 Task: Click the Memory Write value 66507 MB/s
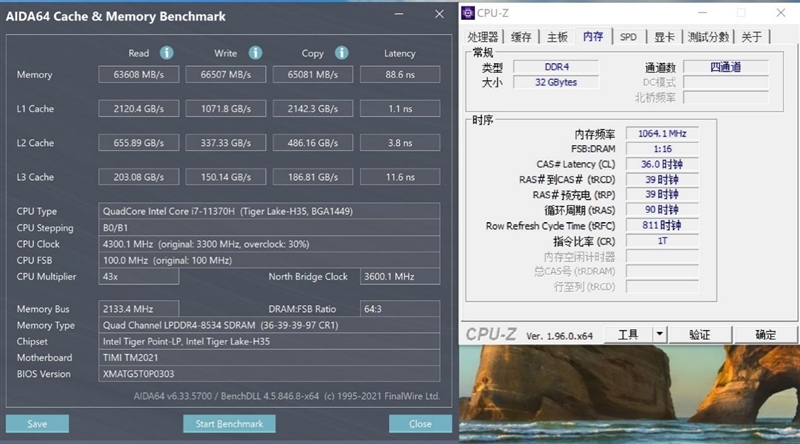(226, 75)
